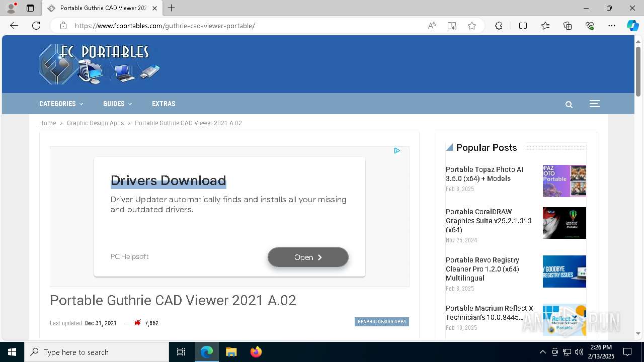Open the EXTRAS menu item

(x=164, y=104)
